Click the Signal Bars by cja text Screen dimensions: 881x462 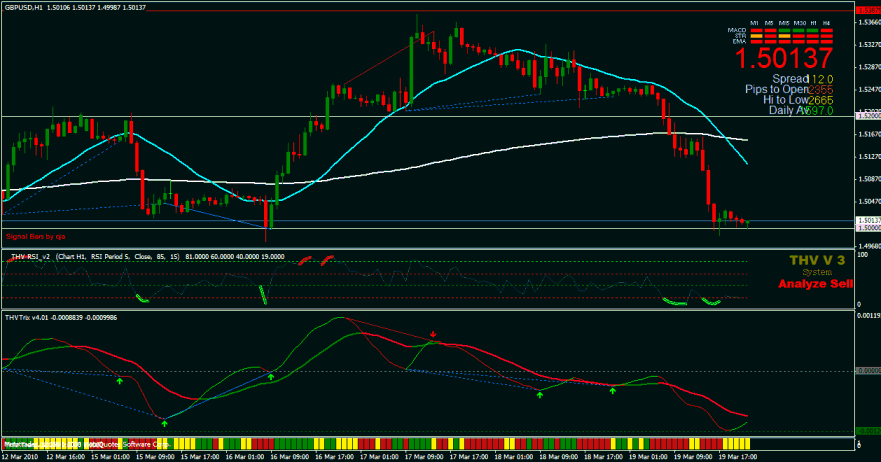point(36,237)
